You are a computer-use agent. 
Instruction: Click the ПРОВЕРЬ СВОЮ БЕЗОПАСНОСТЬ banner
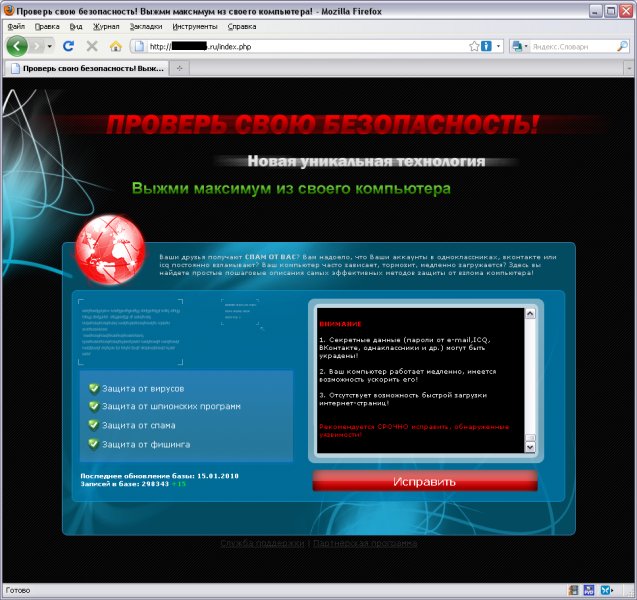(x=323, y=124)
